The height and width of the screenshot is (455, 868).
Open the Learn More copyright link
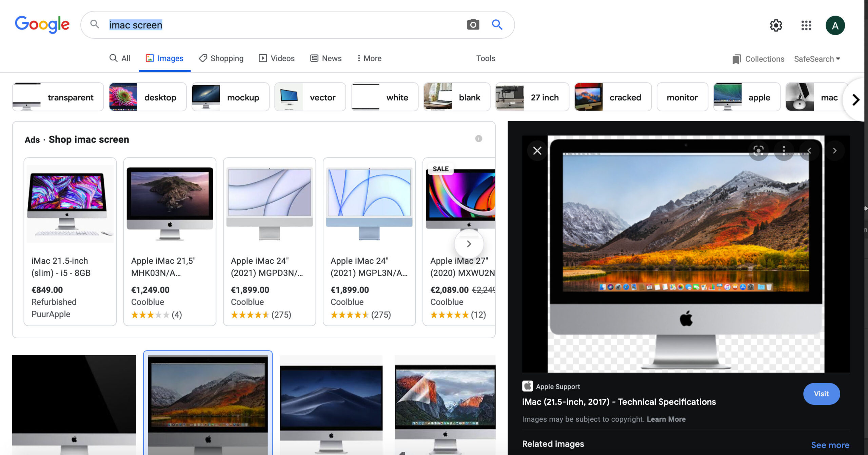pyautogui.click(x=666, y=419)
